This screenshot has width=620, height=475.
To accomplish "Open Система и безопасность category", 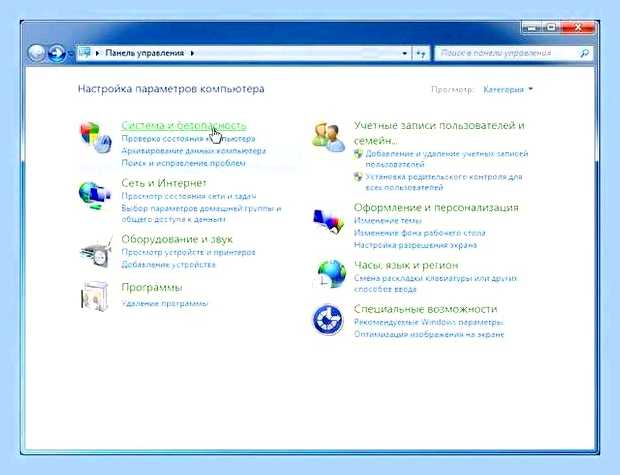I will (x=184, y=125).
